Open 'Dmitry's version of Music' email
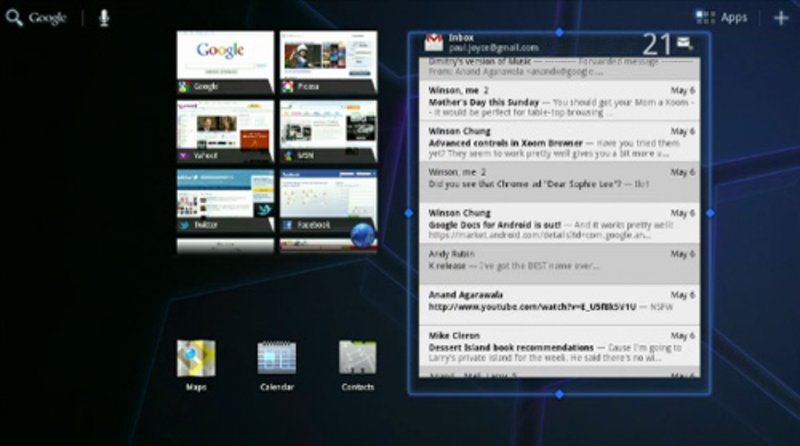 click(559, 68)
